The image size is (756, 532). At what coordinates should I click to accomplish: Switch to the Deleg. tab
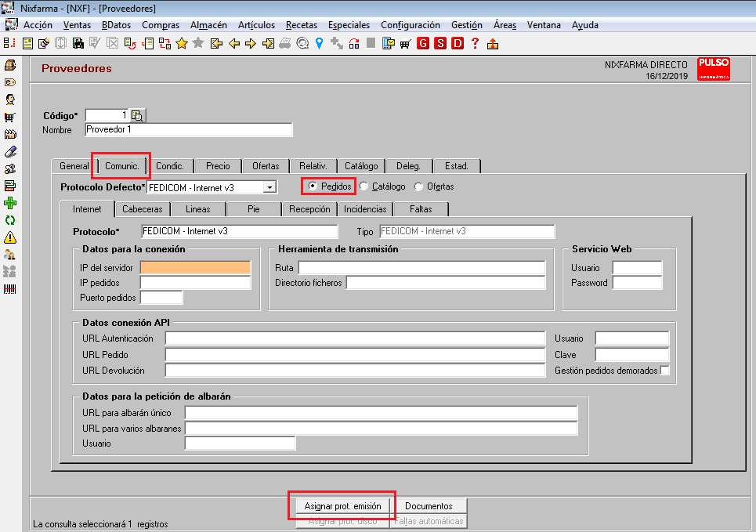point(408,166)
